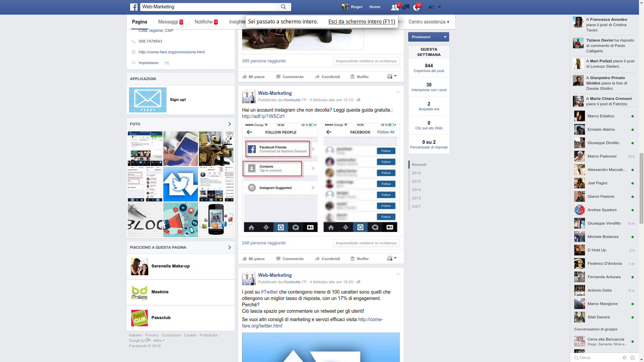Open chat with Marco Estatico
The image size is (644, 362).
(x=604, y=116)
